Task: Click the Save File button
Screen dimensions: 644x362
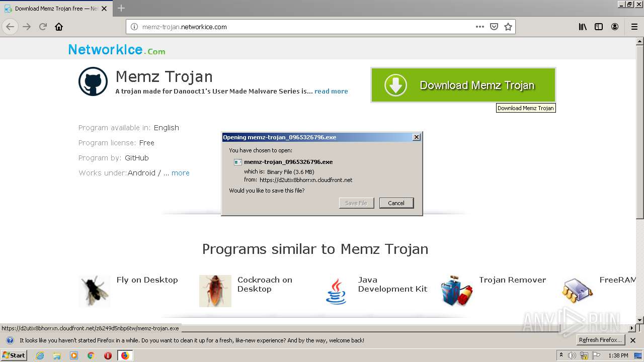Action: (x=356, y=203)
